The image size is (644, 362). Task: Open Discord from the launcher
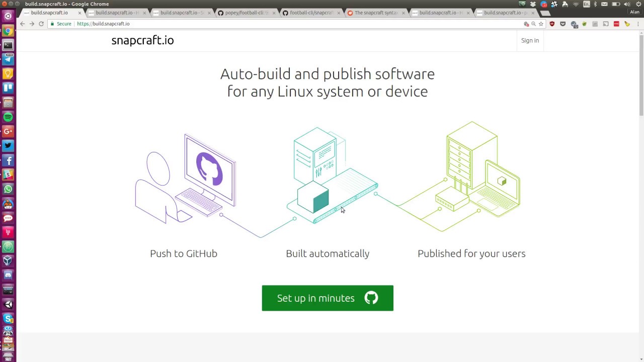click(8, 275)
